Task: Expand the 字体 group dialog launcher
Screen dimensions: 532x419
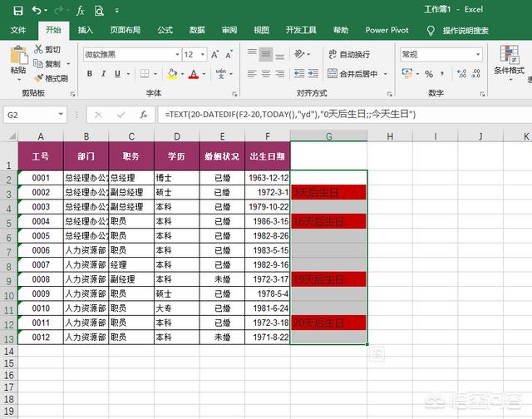Action: (x=234, y=94)
